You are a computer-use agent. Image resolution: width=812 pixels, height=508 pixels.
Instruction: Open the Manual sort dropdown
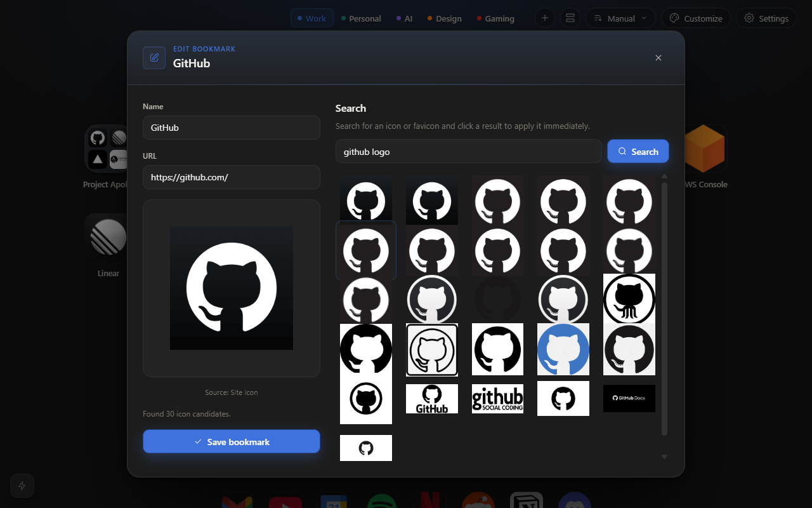click(620, 18)
